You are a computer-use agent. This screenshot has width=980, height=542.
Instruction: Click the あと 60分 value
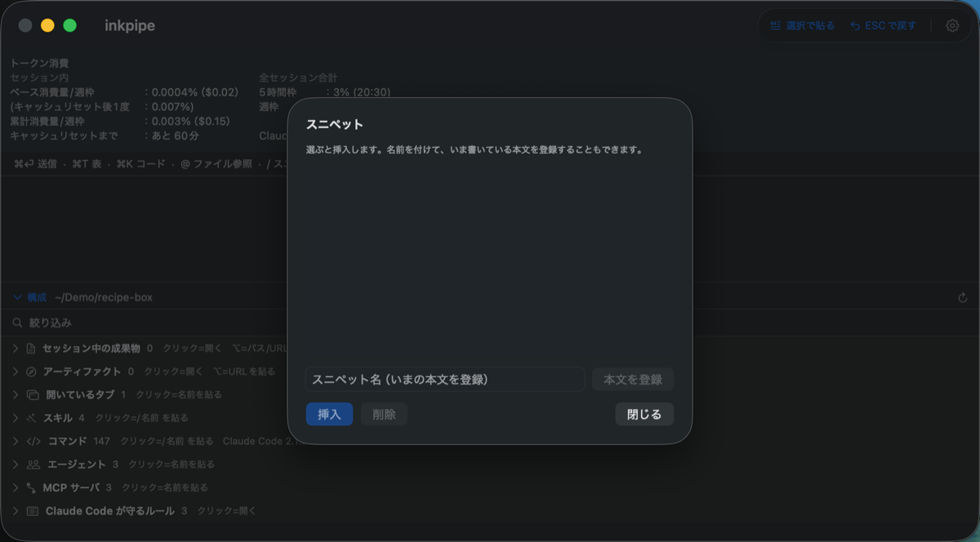click(x=176, y=135)
